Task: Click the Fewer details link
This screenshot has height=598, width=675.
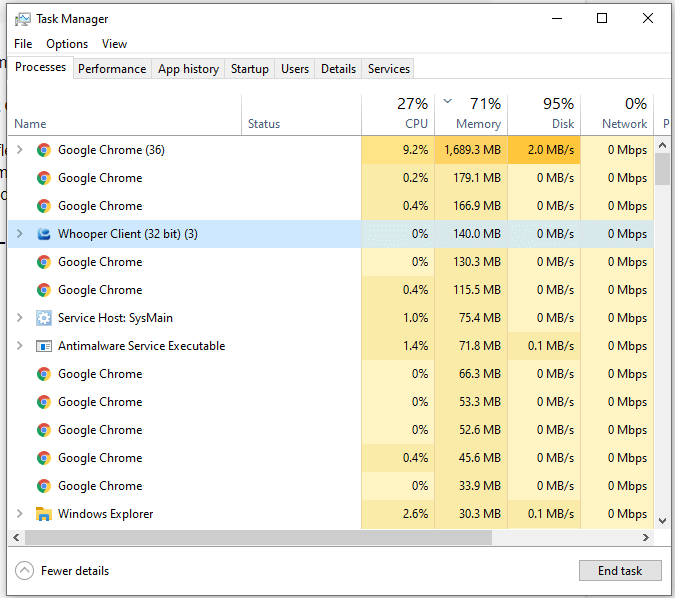Action: click(x=75, y=571)
